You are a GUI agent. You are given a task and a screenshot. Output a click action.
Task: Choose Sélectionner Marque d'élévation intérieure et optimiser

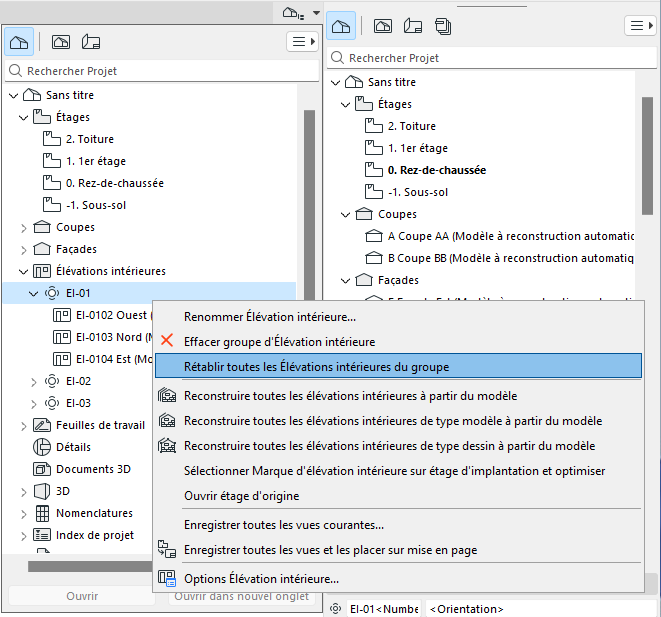pos(398,471)
